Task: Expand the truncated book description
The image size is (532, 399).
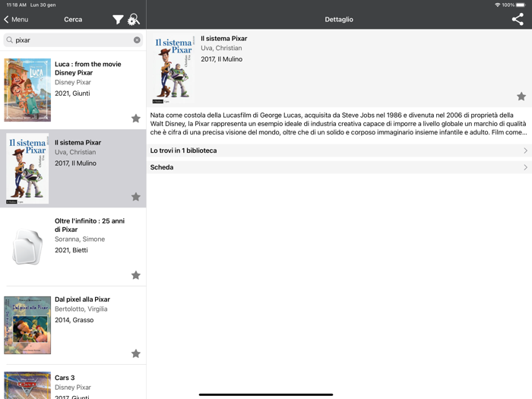Action: (x=338, y=123)
